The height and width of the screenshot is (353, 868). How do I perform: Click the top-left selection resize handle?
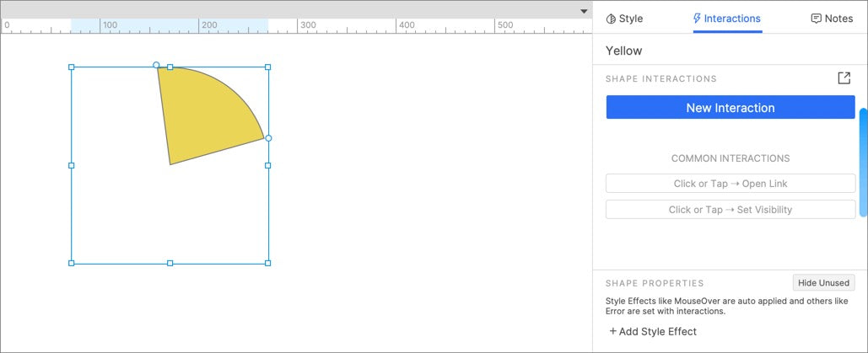tap(71, 67)
